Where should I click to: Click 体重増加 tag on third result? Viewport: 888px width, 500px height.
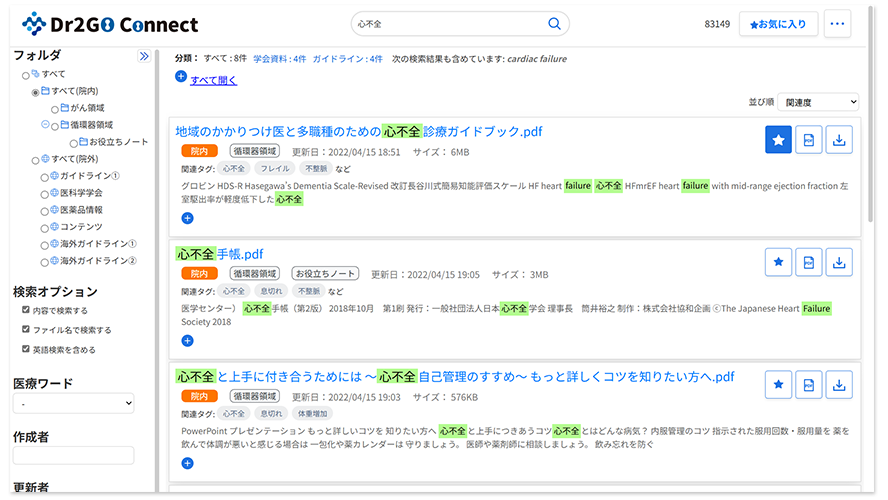click(313, 414)
